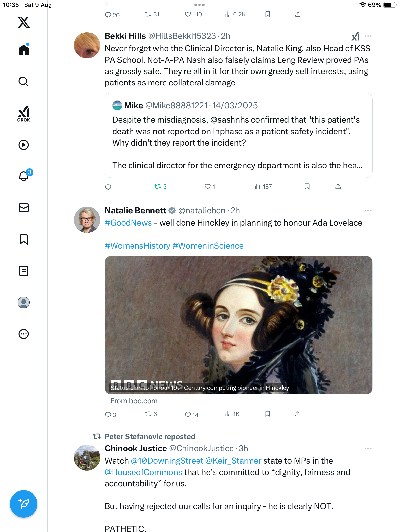Open the Grok sidebar icon
The width and height of the screenshot is (399, 532).
tap(24, 114)
